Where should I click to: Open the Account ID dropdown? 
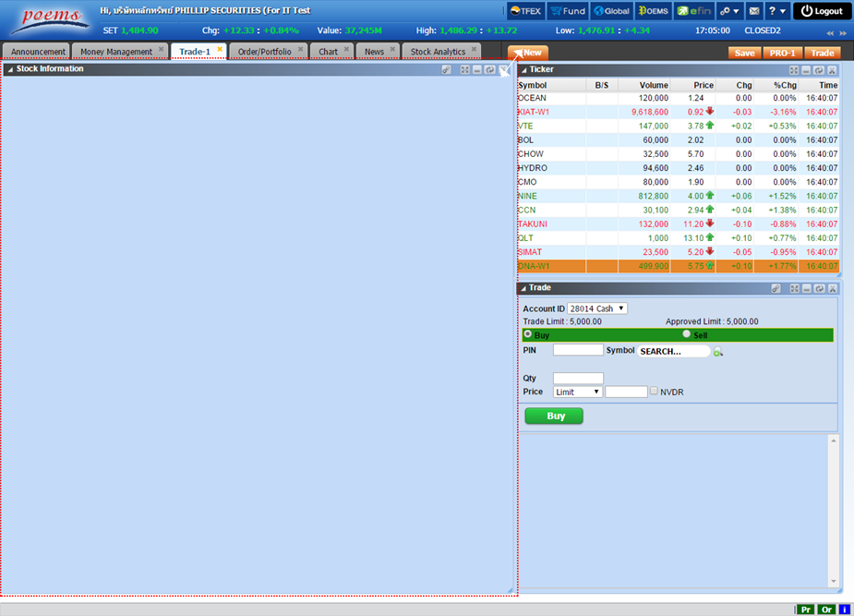click(596, 308)
